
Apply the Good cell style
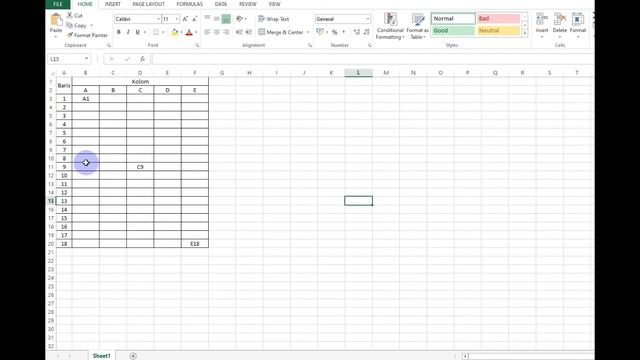[x=453, y=31]
